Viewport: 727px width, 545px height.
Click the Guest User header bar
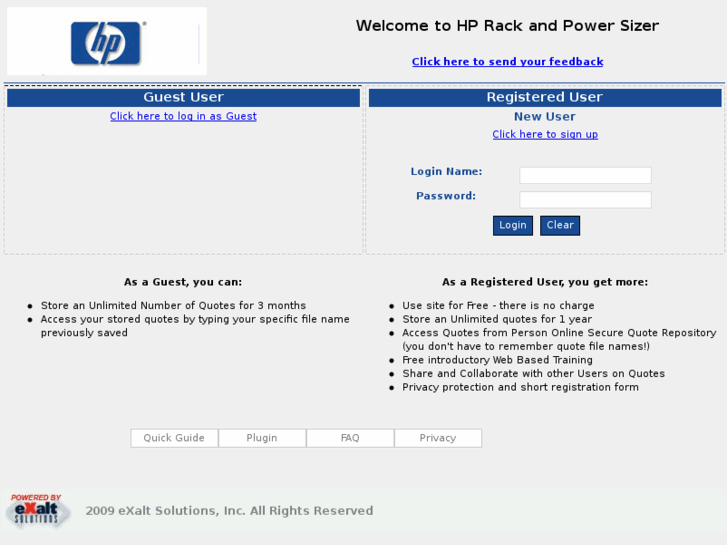click(x=183, y=97)
